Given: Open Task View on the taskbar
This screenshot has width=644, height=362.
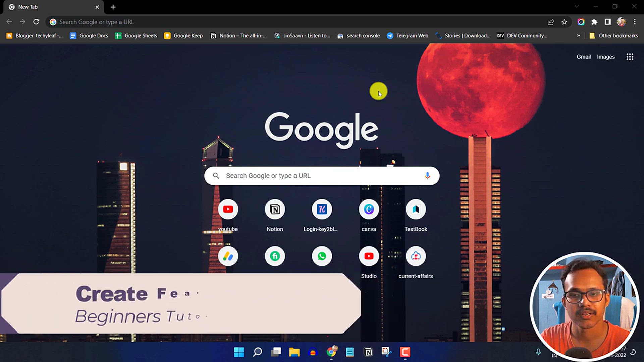Looking at the screenshot, I should 276,352.
